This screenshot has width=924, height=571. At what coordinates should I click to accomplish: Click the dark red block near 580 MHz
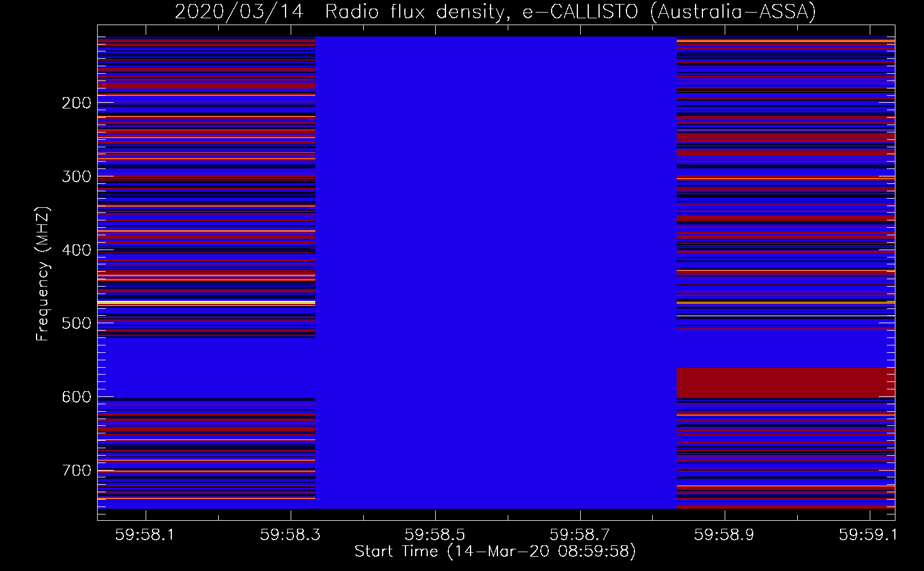[786, 383]
